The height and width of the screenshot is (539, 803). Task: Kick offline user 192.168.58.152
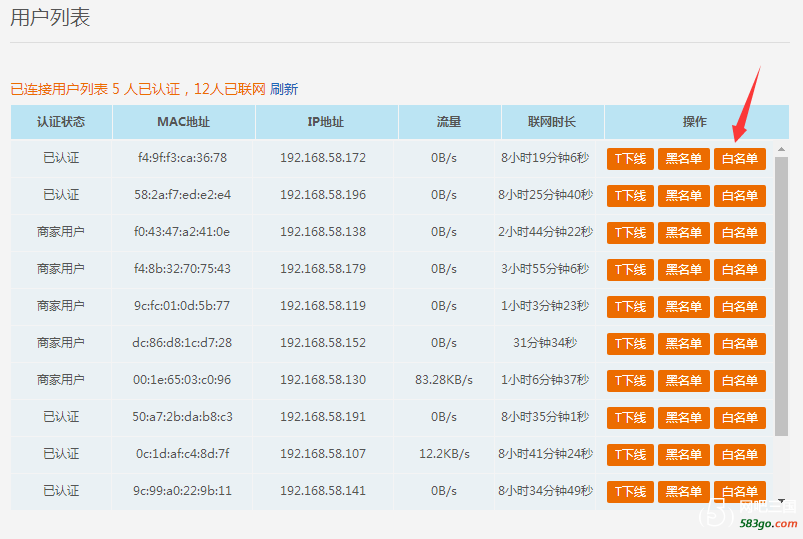point(630,344)
